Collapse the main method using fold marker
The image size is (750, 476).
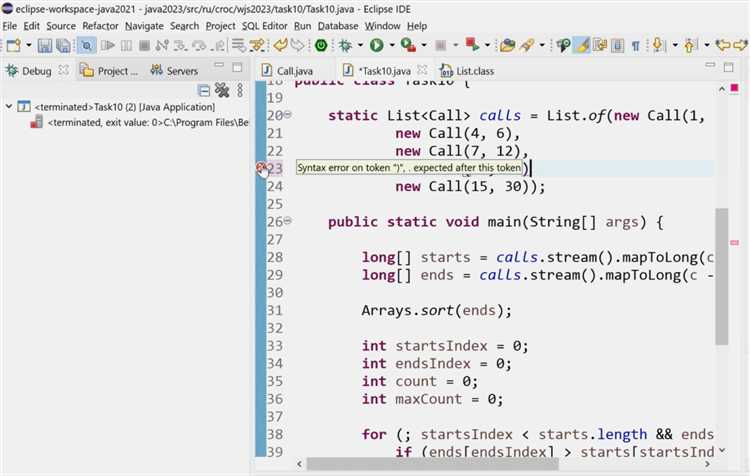[x=288, y=221]
